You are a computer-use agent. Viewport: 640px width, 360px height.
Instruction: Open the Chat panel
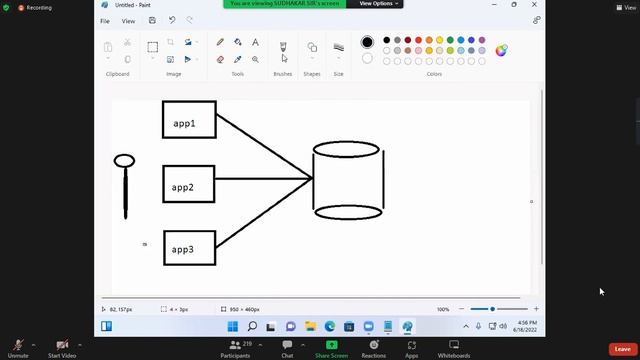(x=287, y=349)
